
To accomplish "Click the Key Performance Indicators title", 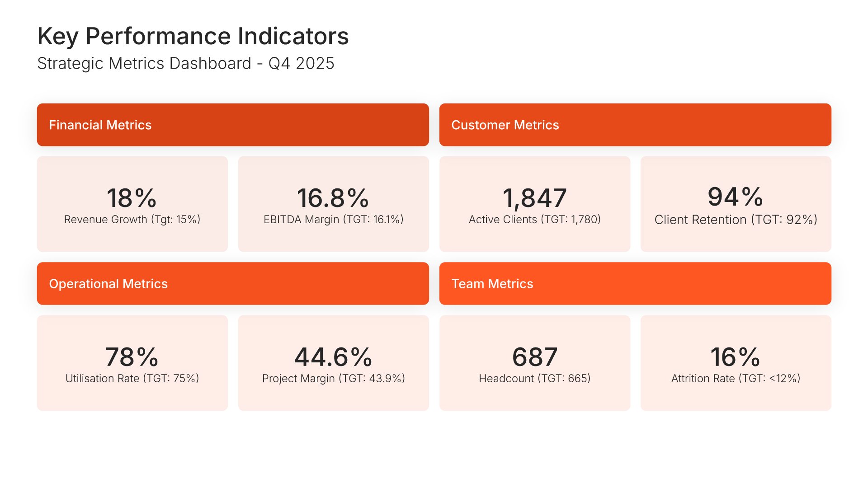I will tap(193, 36).
